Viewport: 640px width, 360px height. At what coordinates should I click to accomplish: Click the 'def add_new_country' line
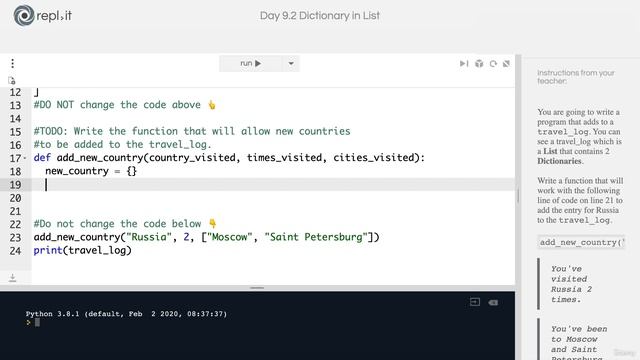tap(229, 158)
